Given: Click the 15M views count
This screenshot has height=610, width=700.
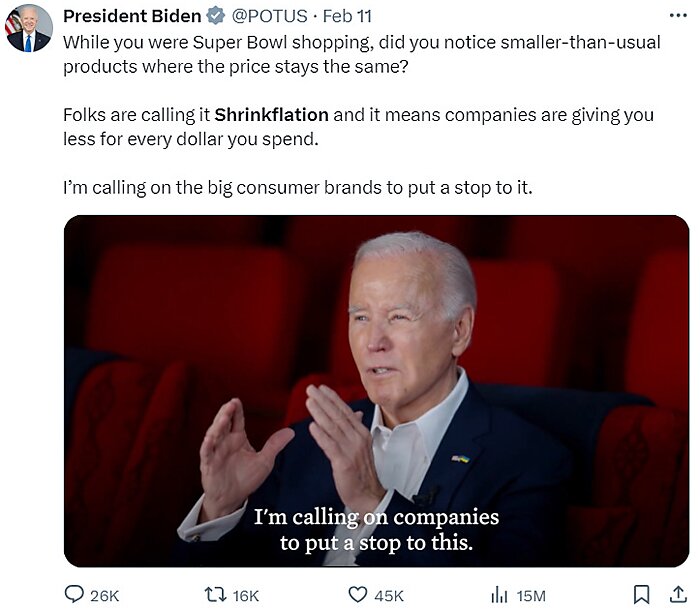Looking at the screenshot, I should click(531, 596).
